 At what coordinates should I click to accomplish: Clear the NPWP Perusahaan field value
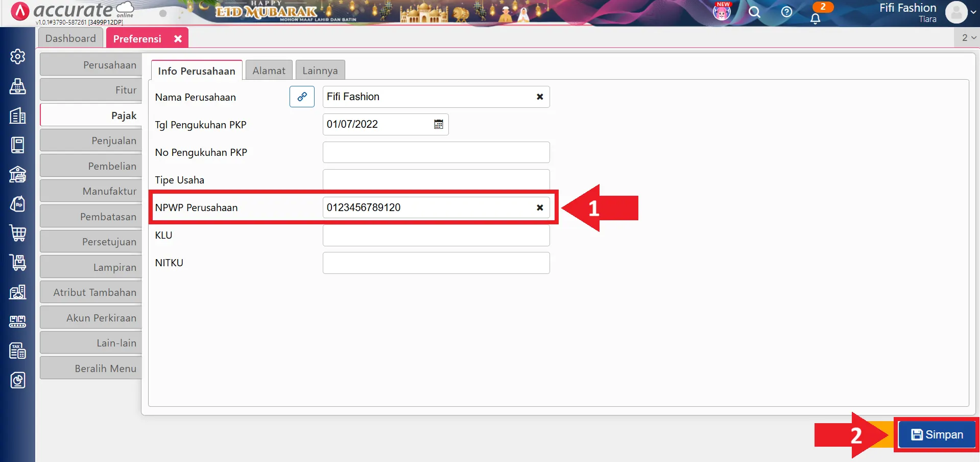pyautogui.click(x=539, y=207)
